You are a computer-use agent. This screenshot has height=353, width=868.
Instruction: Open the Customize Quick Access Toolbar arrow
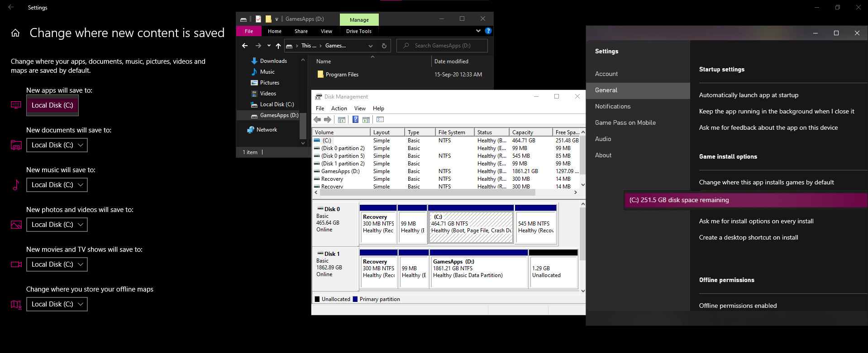277,19
